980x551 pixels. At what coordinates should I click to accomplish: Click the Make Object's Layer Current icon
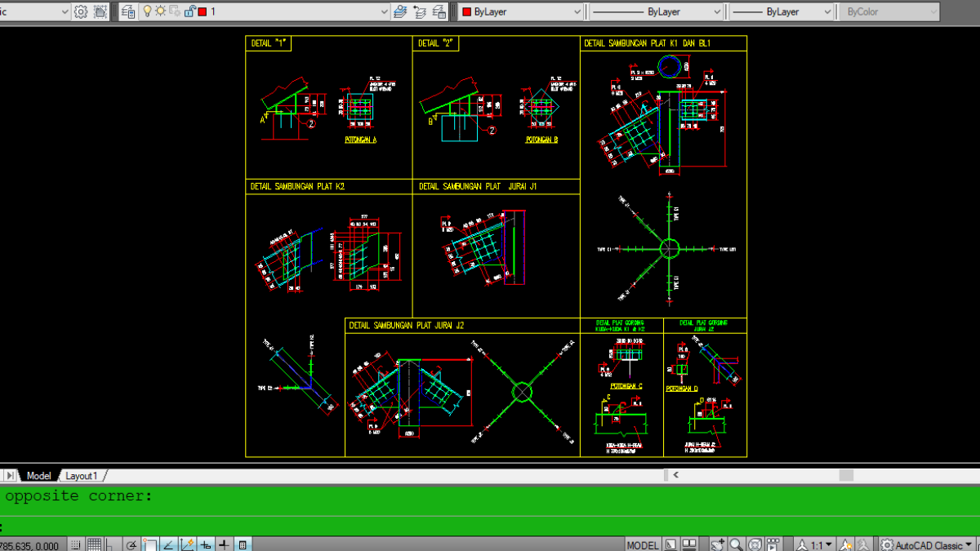[400, 11]
